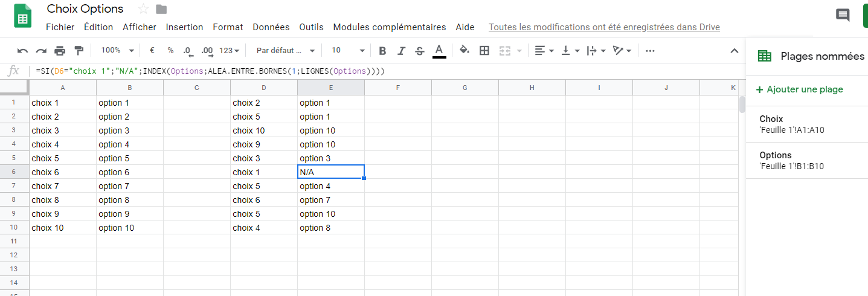Open the 100% zoom dropdown
Viewport: 868px width, 296px height.
point(117,51)
